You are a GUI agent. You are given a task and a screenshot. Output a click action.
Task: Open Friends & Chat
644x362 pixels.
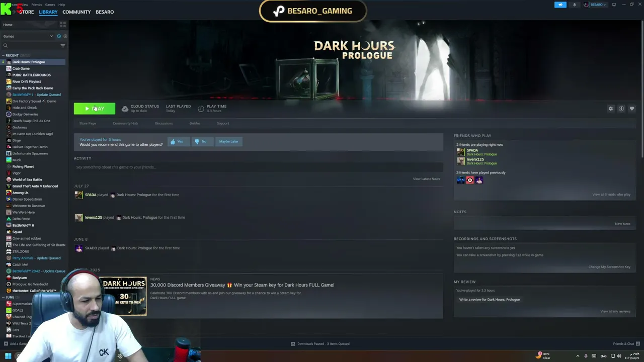coord(626,344)
